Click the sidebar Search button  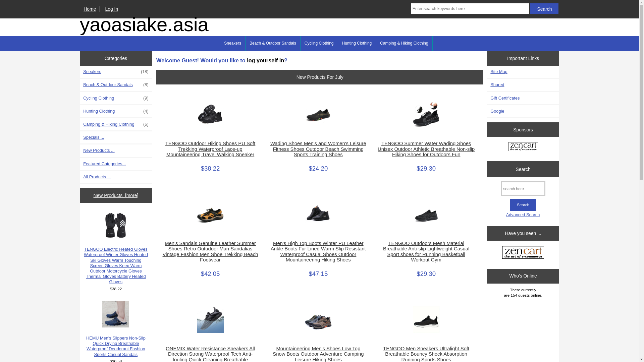(x=523, y=205)
